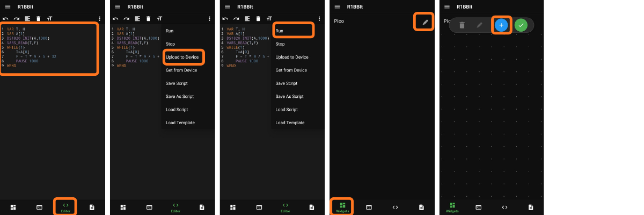Select the highlighted Upload to Device entry
Viewport: 644px width, 215px height.
click(182, 57)
